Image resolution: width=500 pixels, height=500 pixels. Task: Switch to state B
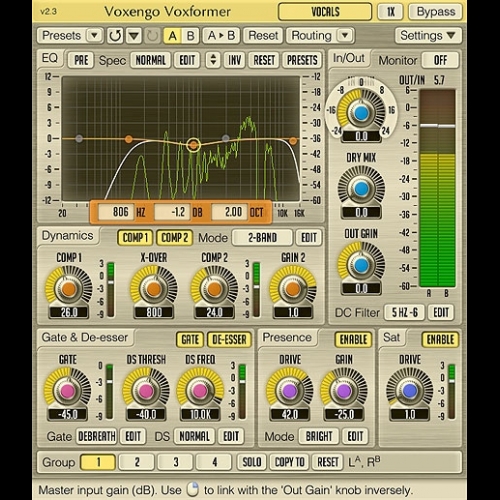pyautogui.click(x=191, y=36)
